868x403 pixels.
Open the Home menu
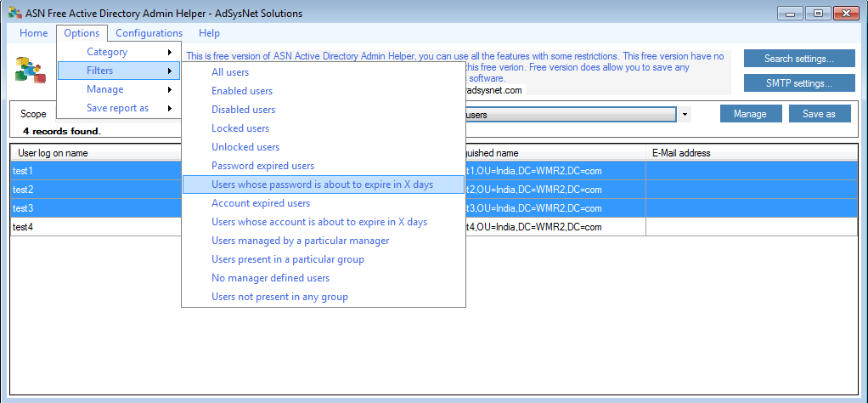click(x=34, y=33)
